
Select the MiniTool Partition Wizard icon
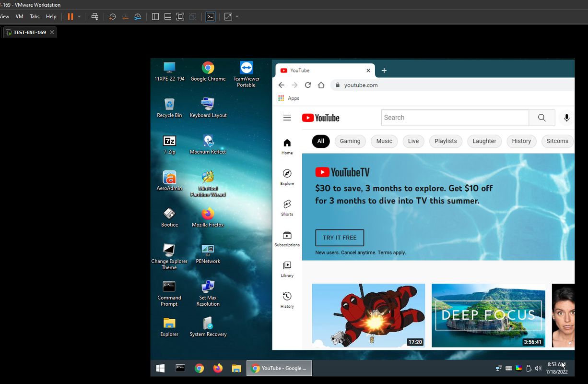(x=208, y=184)
